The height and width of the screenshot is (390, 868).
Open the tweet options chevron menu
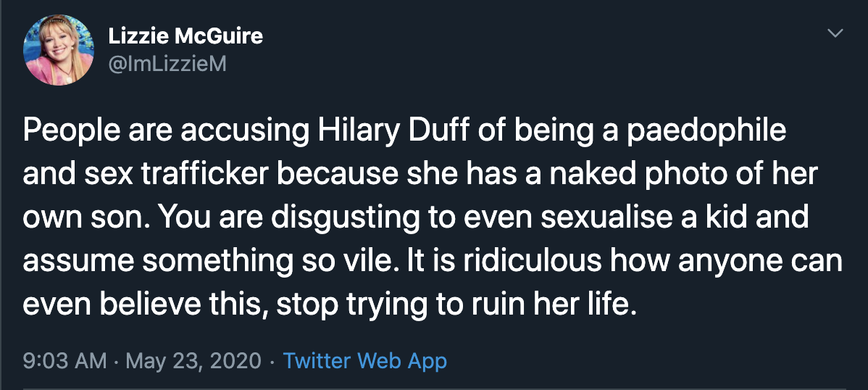coord(835,33)
